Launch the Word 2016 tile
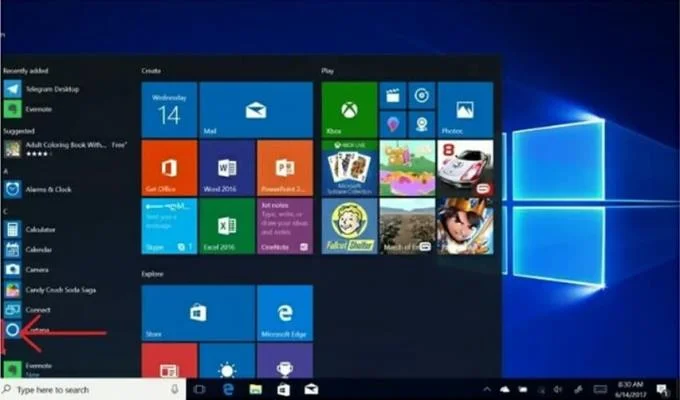The image size is (680, 400). point(227,168)
